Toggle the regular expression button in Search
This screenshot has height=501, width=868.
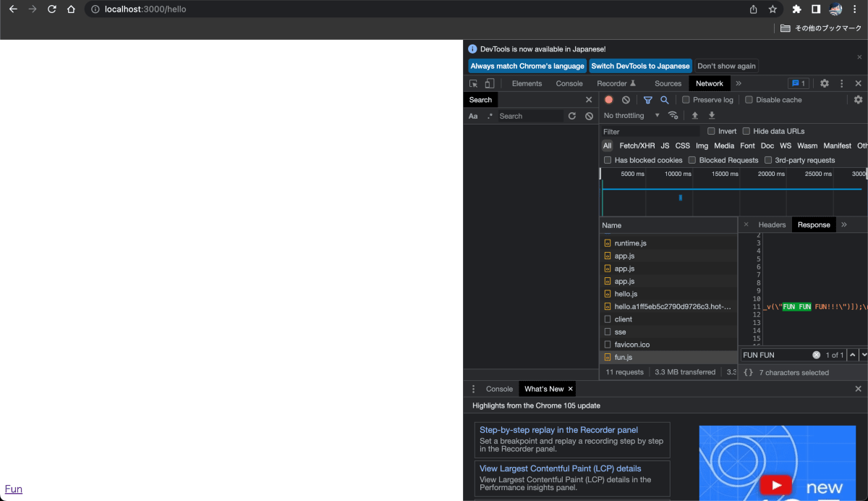click(x=490, y=116)
